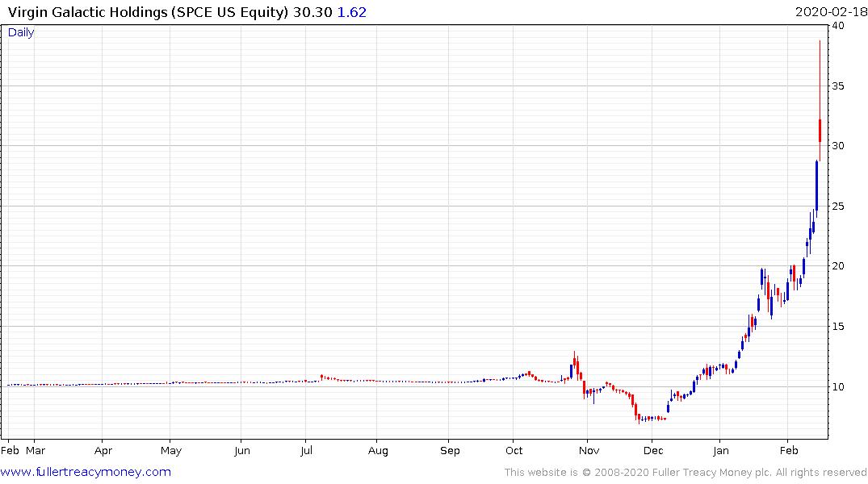Click the Jun month axis label

[242, 450]
